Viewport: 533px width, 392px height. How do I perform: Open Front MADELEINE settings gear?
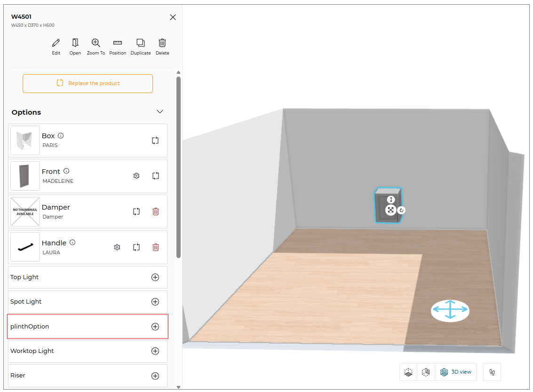click(136, 176)
